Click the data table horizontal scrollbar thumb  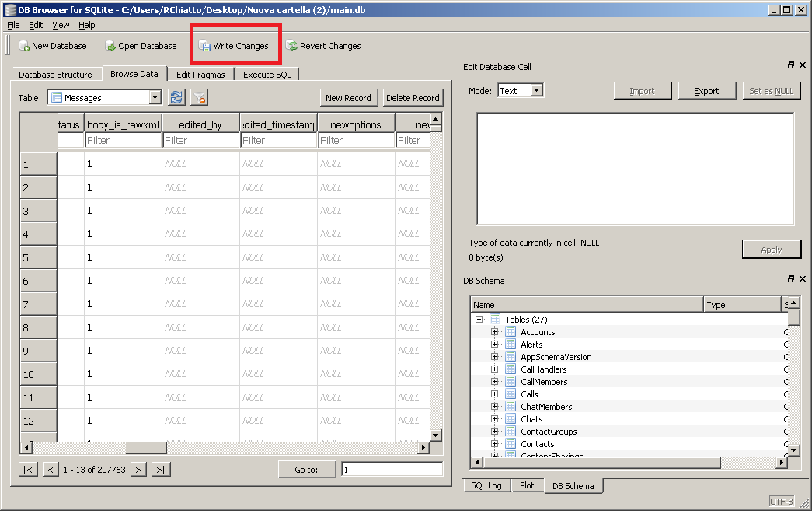[146, 448]
